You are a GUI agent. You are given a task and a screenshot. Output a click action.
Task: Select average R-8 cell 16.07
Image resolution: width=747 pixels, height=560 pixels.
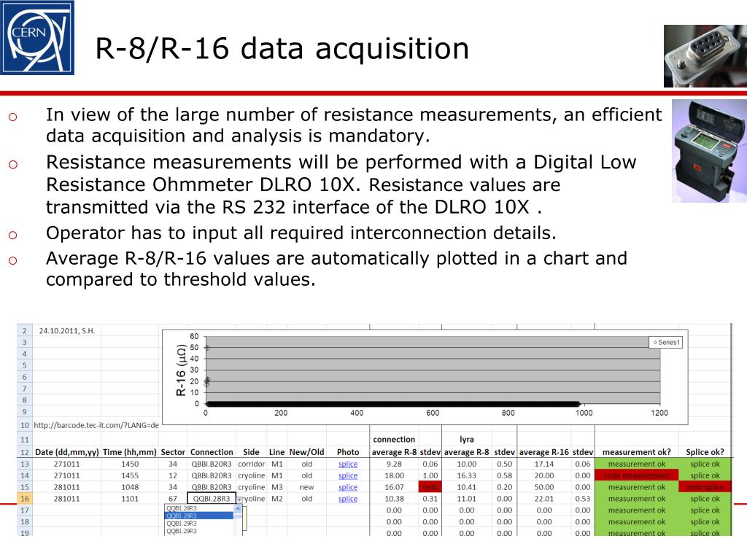pos(394,487)
